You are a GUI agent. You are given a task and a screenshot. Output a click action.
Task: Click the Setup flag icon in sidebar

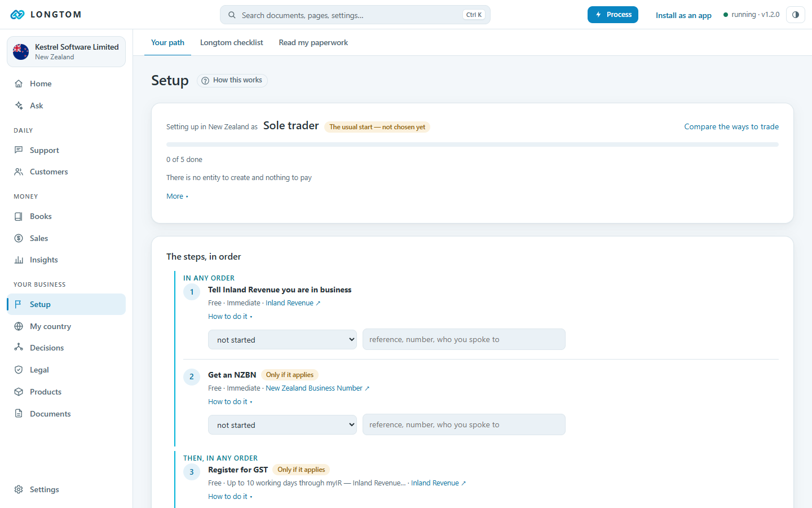[19, 304]
